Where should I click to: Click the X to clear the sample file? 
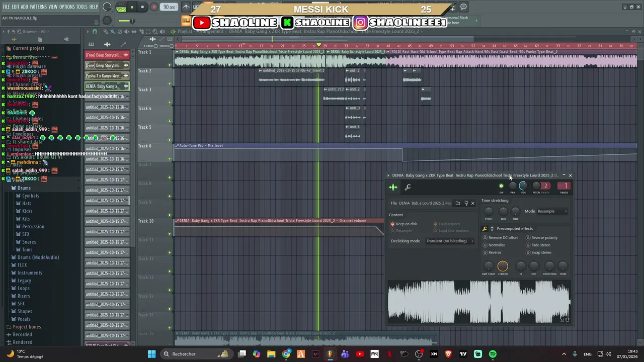[472, 203]
